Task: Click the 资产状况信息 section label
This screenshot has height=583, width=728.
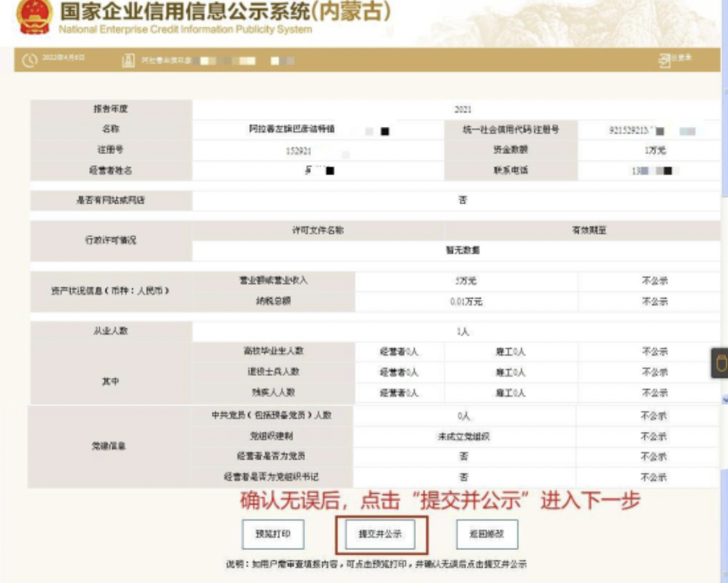Action: (110, 291)
